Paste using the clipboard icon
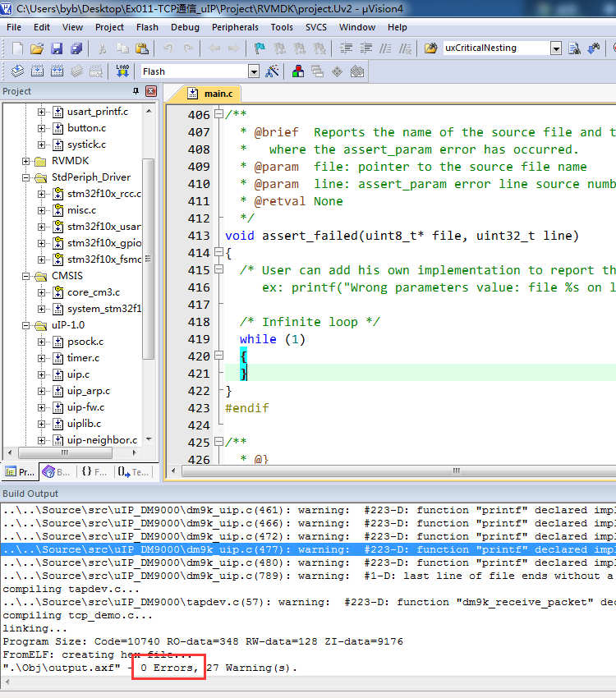This screenshot has height=698, width=616. click(142, 48)
